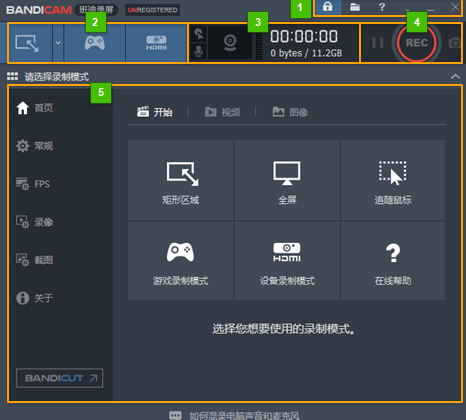Switch to game recording mode in toolbar
466x420 pixels.
point(95,43)
